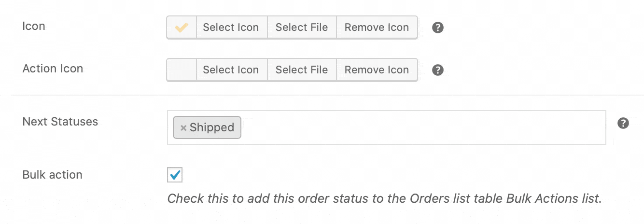Viewport: 644px width, 224px height.
Task: Remove the Shipped tag using its x
Action: (183, 128)
